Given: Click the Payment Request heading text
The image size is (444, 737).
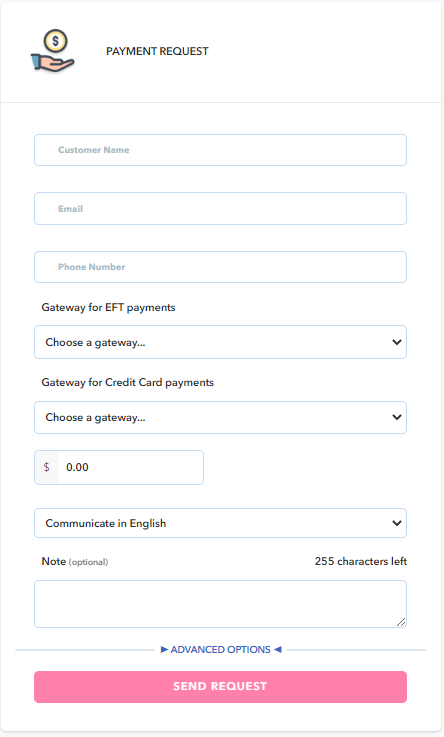Looking at the screenshot, I should [x=157, y=51].
